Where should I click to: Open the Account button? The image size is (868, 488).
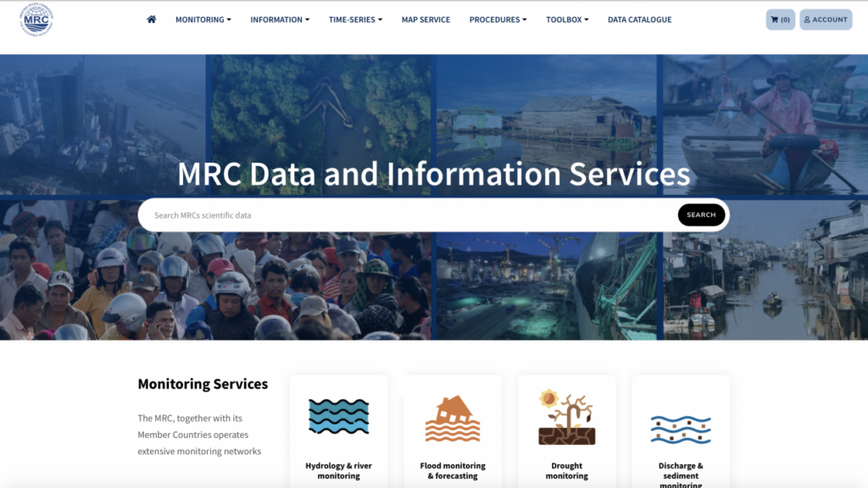[826, 19]
